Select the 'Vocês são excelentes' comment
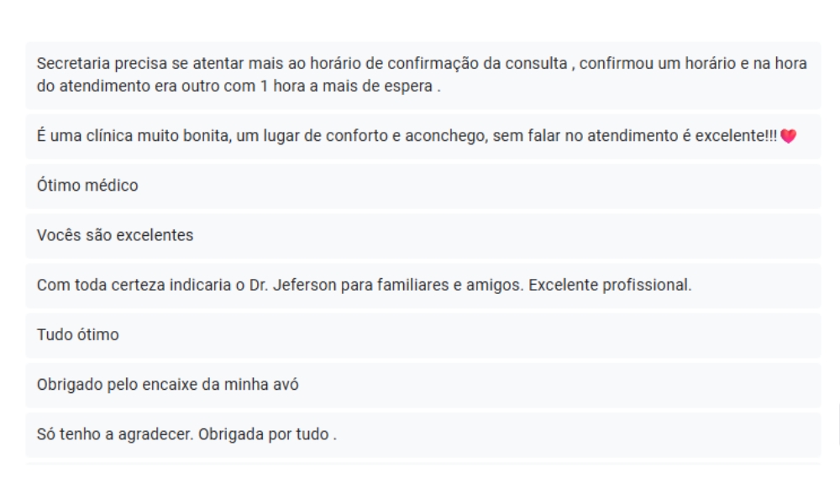Screen dimensions: 840x504 click(423, 236)
